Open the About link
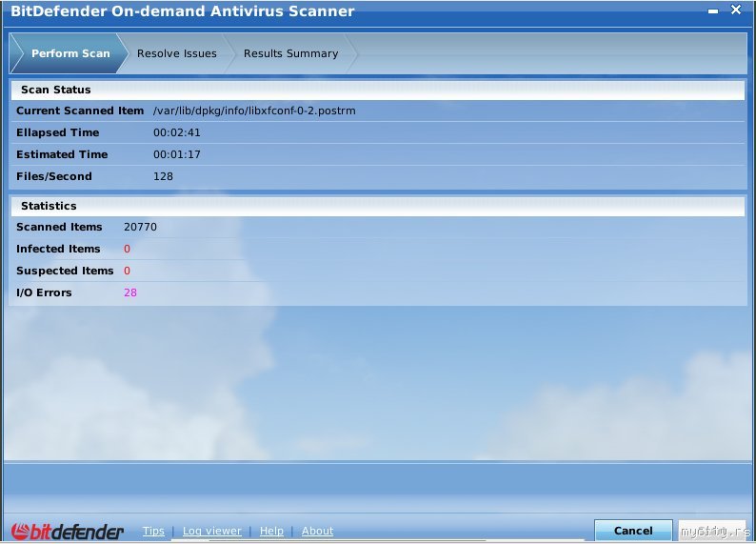Viewport: 756px width, 544px height. tap(317, 531)
